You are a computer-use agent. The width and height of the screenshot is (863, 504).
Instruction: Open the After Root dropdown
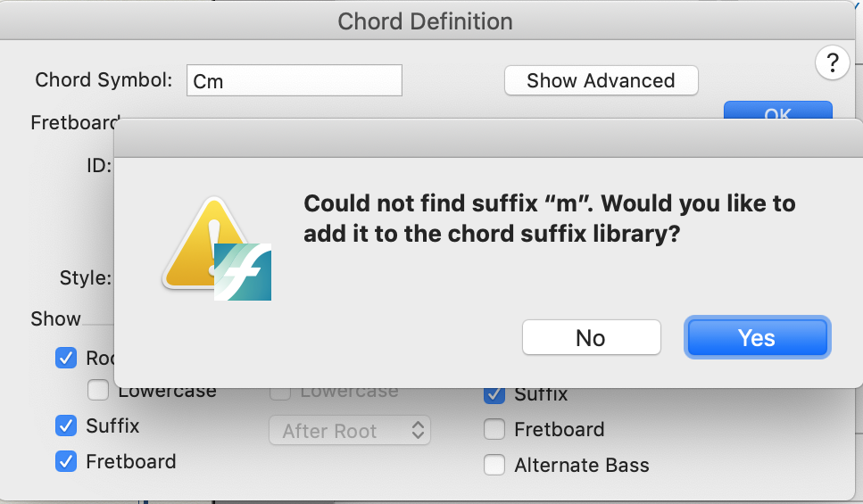pyautogui.click(x=350, y=431)
